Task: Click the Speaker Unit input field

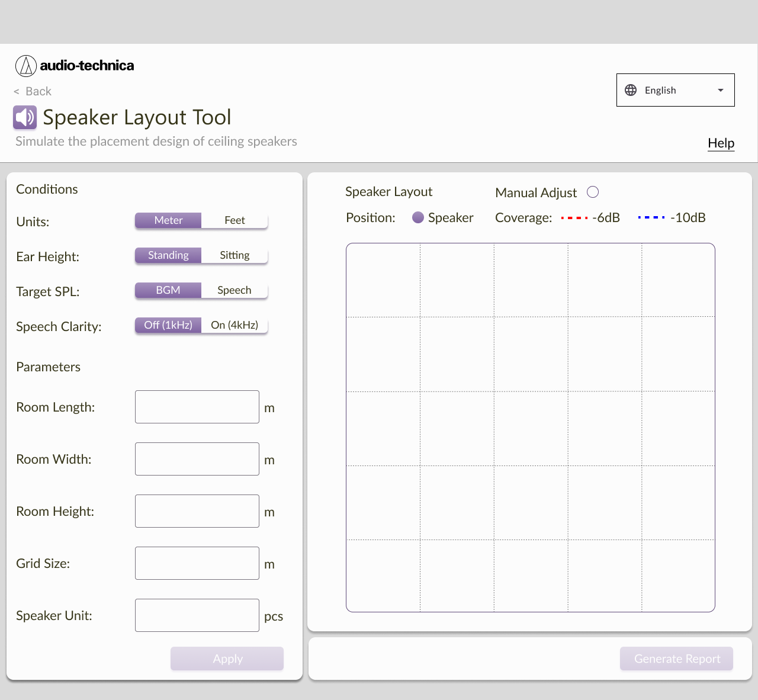Action: point(197,615)
